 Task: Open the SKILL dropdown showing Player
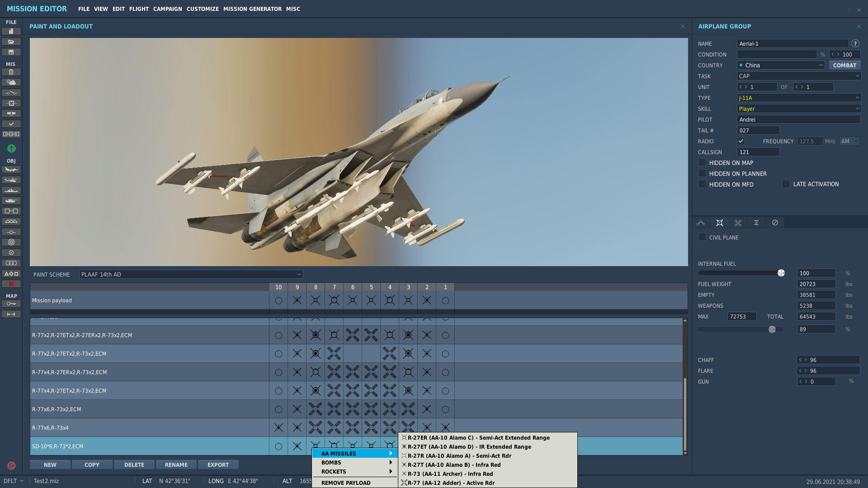pyautogui.click(x=799, y=108)
